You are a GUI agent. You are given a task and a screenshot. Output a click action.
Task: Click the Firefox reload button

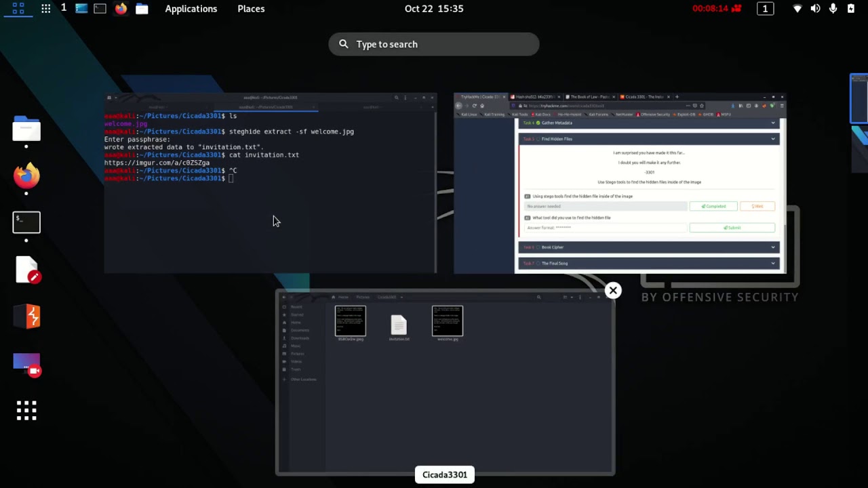(474, 106)
